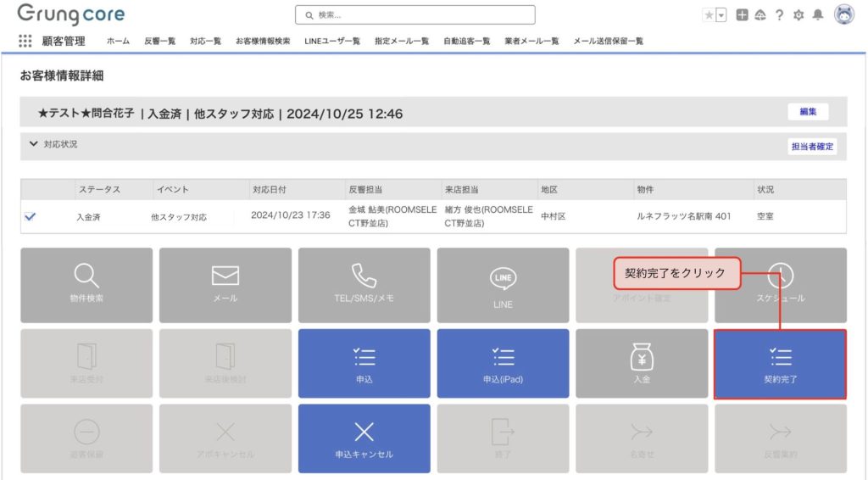This screenshot has height=480, width=868.
Task: Click the search input field
Action: pyautogui.click(x=415, y=15)
